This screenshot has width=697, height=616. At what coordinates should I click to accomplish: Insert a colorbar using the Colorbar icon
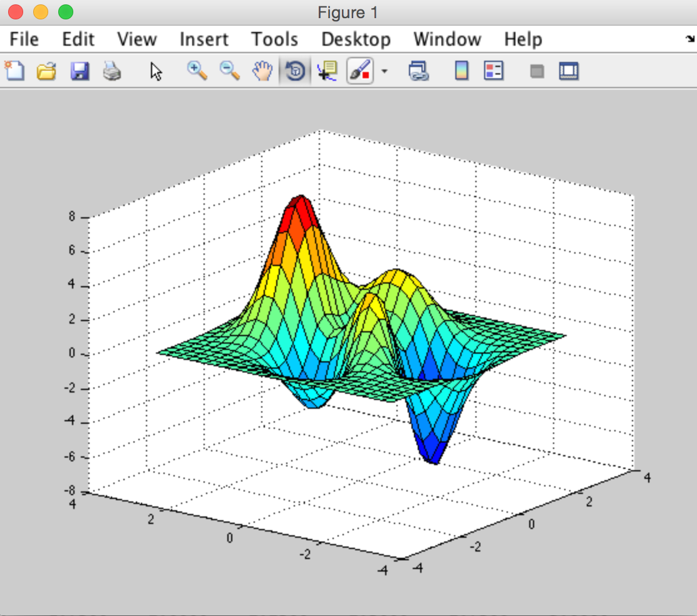coord(462,71)
